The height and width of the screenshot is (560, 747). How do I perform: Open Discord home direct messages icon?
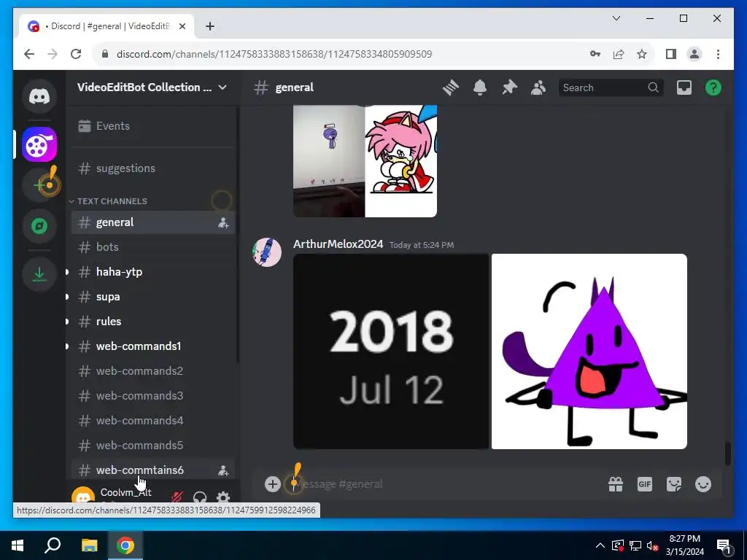(x=39, y=97)
